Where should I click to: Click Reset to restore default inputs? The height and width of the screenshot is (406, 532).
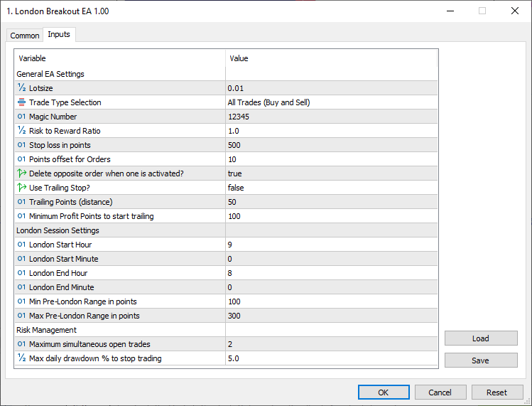coord(497,392)
